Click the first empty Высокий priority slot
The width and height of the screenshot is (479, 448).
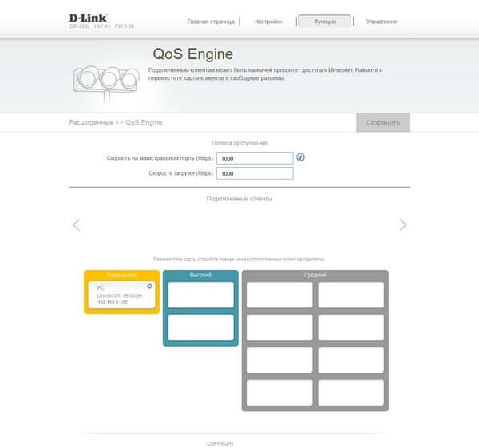pyautogui.click(x=200, y=295)
